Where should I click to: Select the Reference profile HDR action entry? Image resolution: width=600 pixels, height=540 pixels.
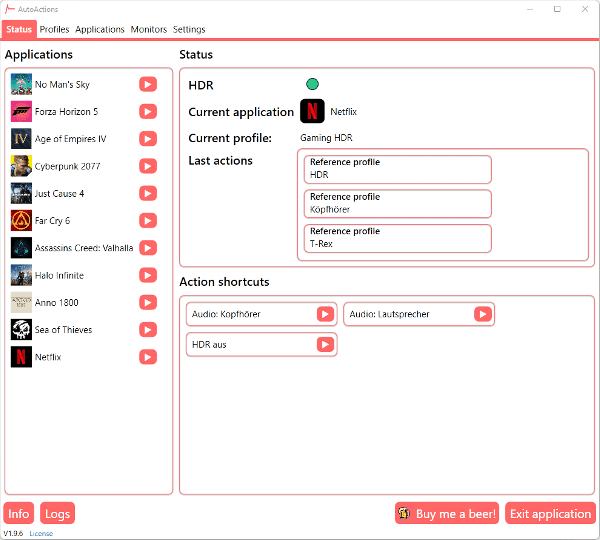click(398, 169)
